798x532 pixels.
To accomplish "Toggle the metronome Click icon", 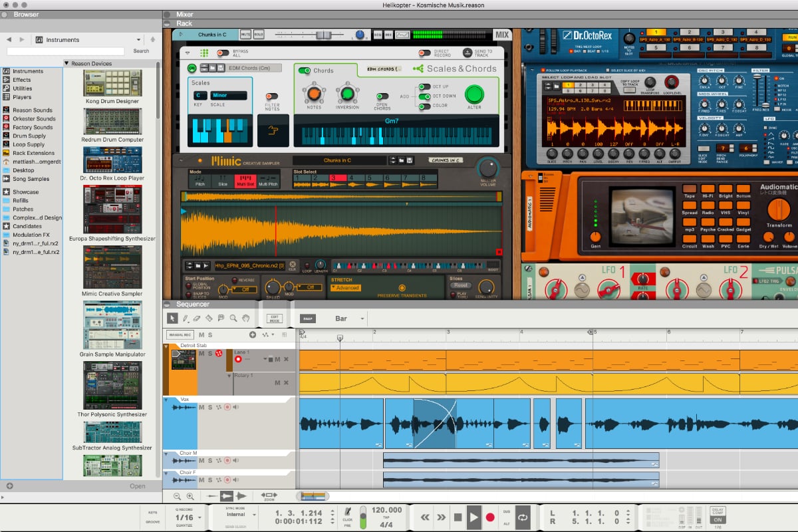I will click(x=347, y=511).
